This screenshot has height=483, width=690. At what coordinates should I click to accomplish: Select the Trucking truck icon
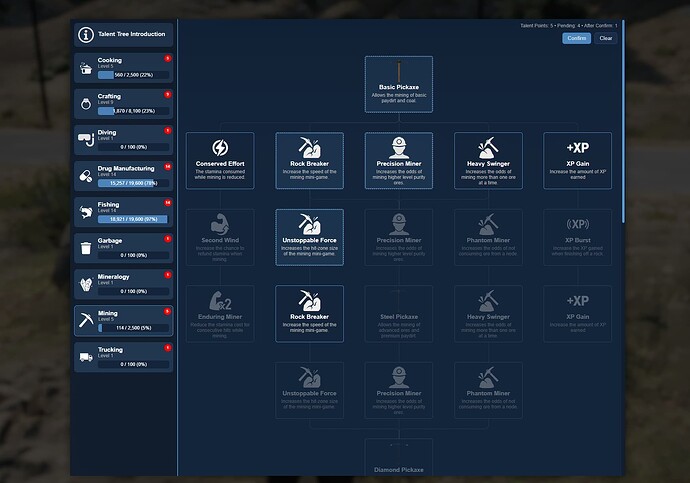click(86, 357)
